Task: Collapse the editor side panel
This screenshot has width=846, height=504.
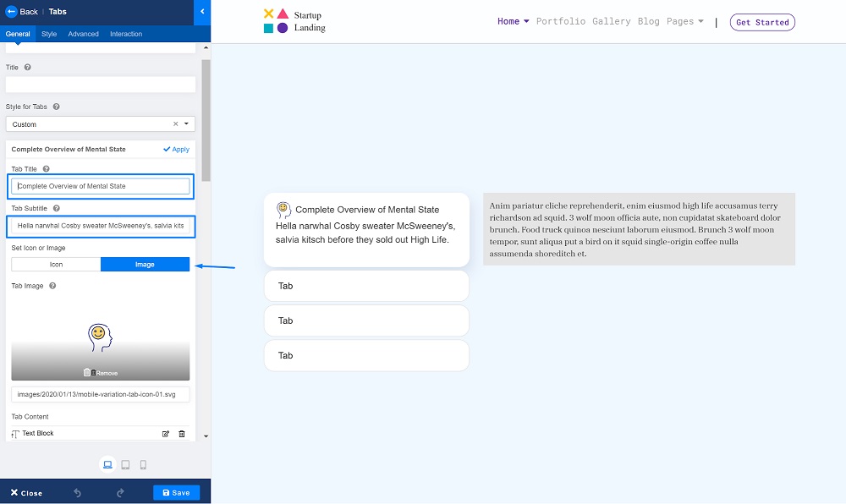Action: point(202,12)
